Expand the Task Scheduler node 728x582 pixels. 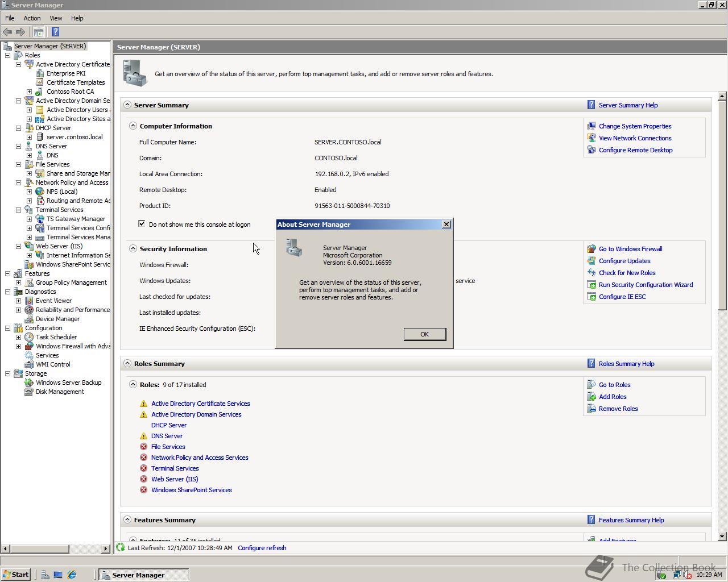tap(18, 337)
